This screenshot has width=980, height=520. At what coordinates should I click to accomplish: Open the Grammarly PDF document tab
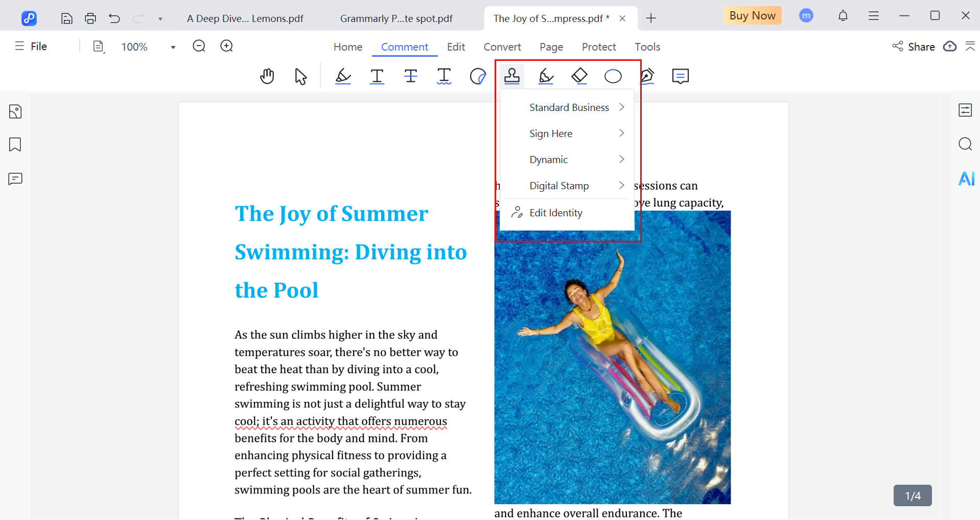(396, 19)
